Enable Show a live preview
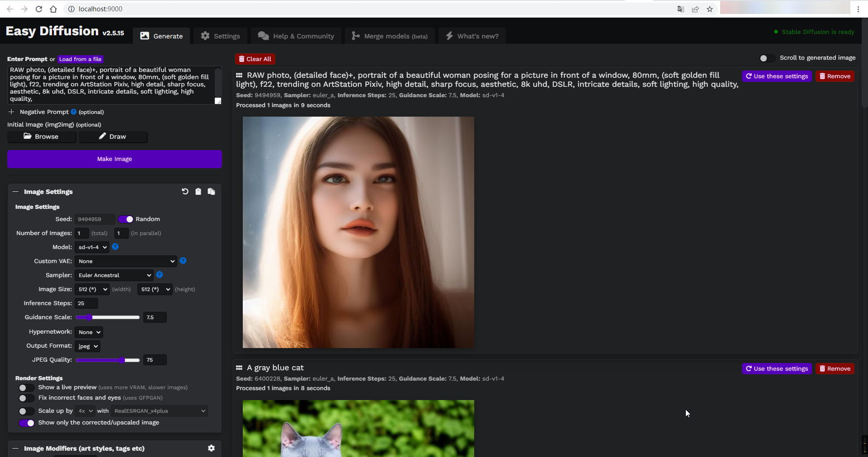868x457 pixels. (x=26, y=388)
